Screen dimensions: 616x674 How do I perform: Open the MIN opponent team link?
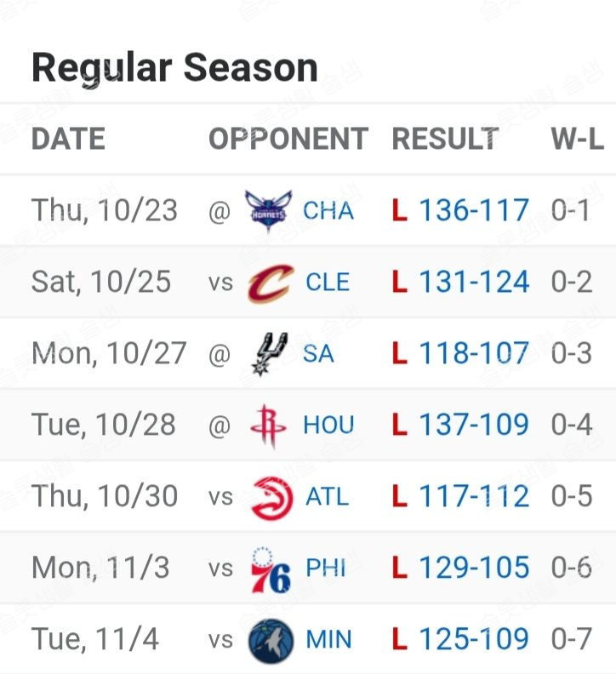[328, 639]
